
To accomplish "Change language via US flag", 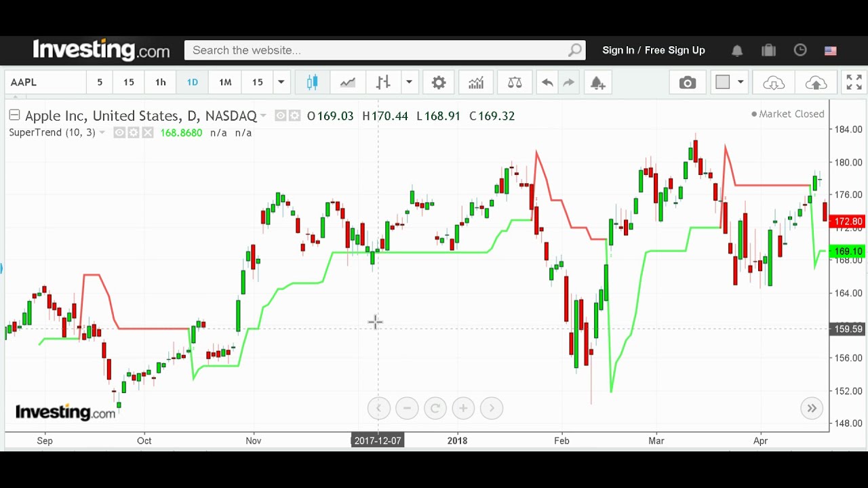I will (831, 51).
